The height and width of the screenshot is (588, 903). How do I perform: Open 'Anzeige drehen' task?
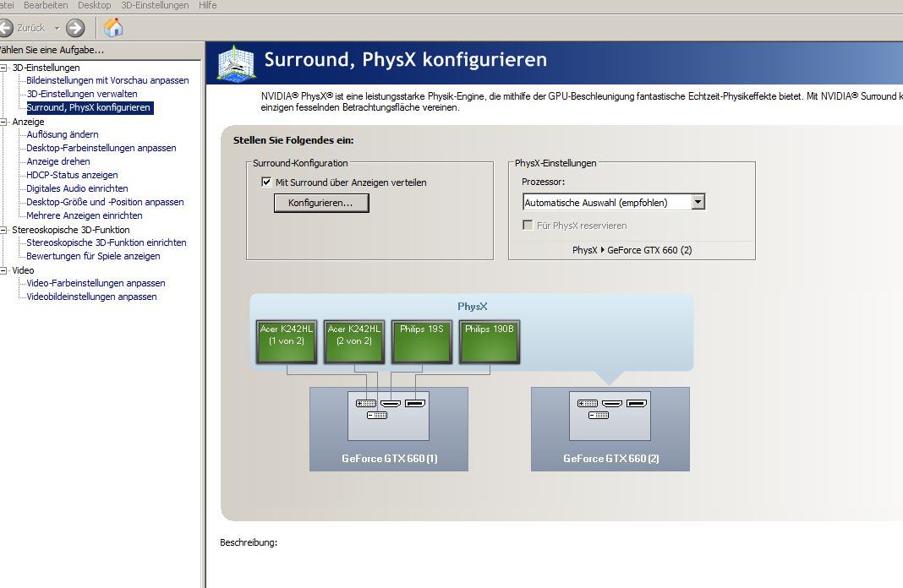coord(58,161)
